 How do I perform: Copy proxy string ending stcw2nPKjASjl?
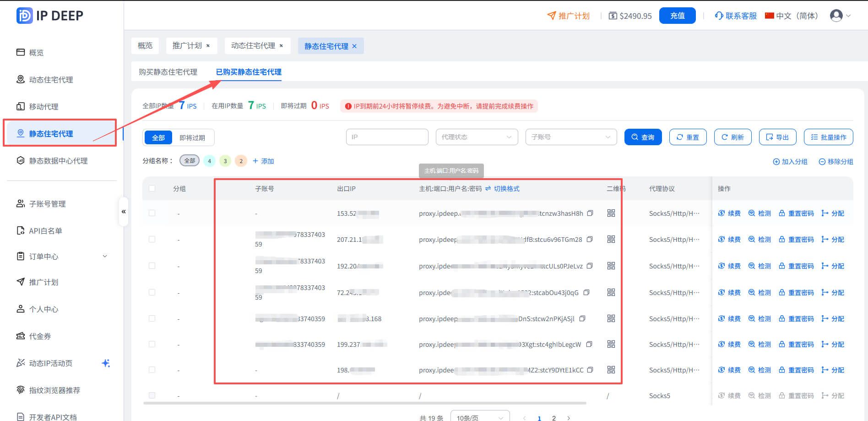(x=582, y=318)
